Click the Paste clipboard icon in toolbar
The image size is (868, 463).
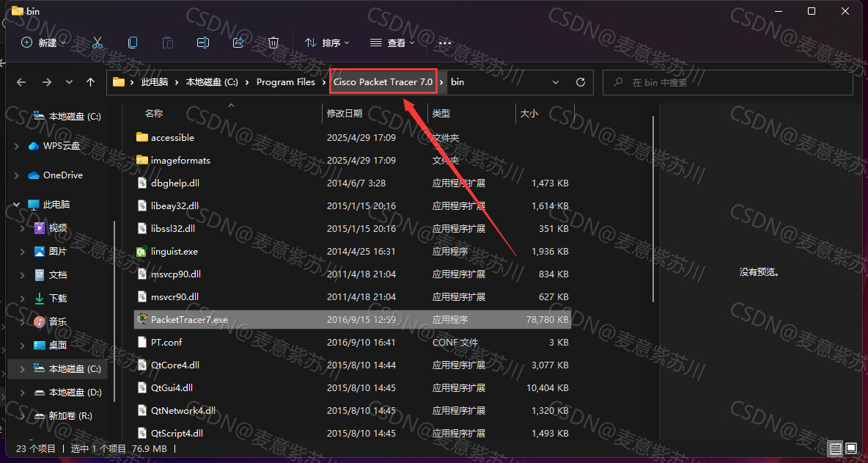(168, 43)
